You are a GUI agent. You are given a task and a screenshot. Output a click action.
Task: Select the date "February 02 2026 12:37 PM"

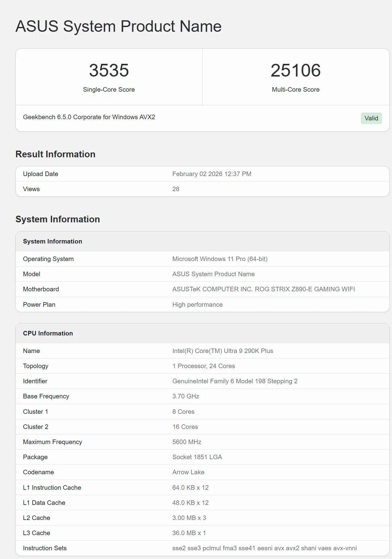(212, 174)
